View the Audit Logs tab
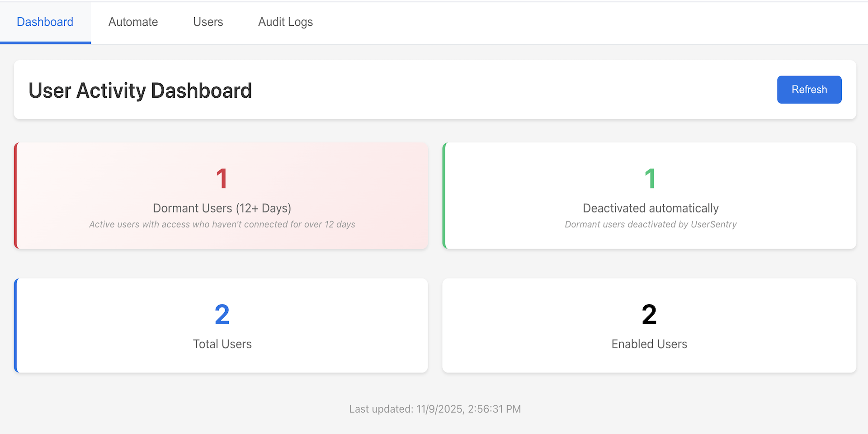 click(x=285, y=22)
